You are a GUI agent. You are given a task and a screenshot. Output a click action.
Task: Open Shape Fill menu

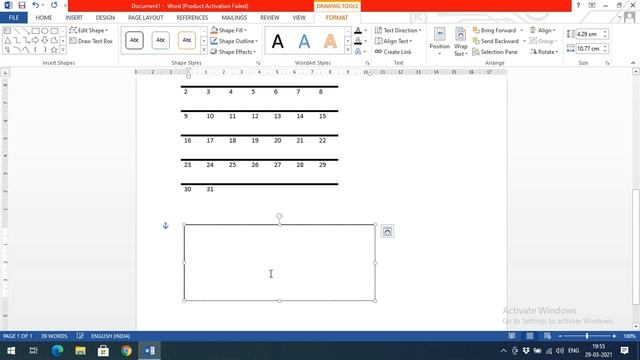[229, 30]
